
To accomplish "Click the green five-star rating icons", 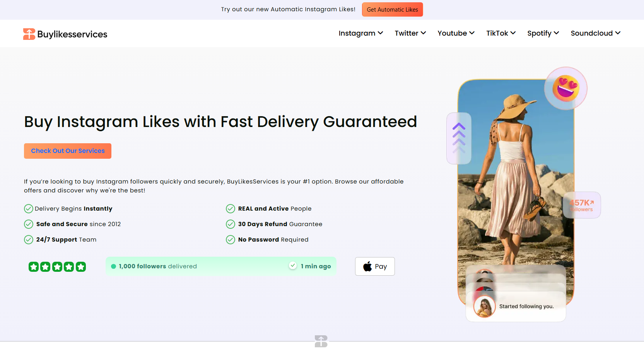I will pyautogui.click(x=57, y=267).
